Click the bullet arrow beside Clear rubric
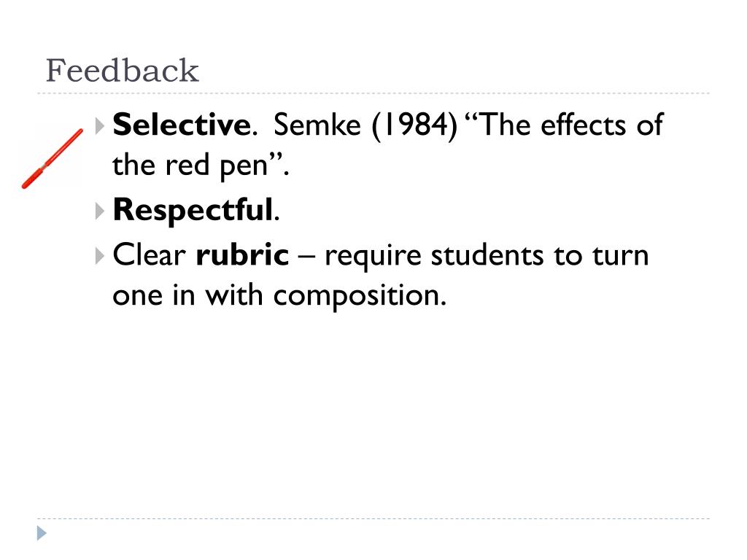747x560 pixels. 99,256
